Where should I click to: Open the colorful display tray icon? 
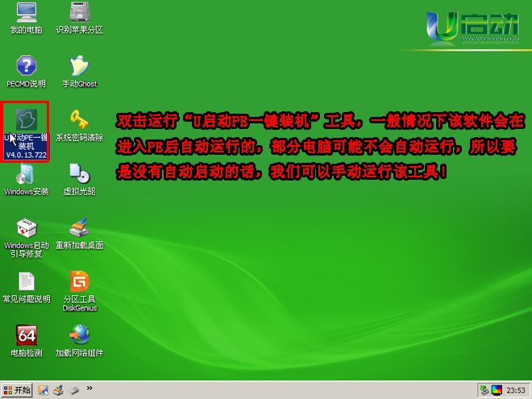(x=496, y=390)
